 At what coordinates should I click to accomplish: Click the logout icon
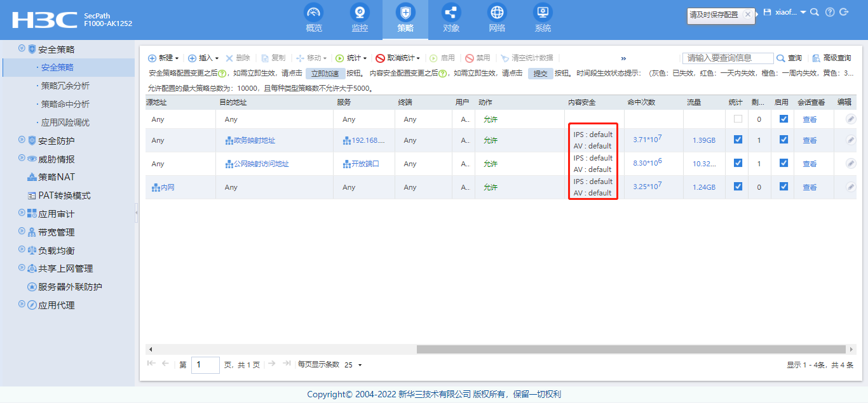coord(844,12)
